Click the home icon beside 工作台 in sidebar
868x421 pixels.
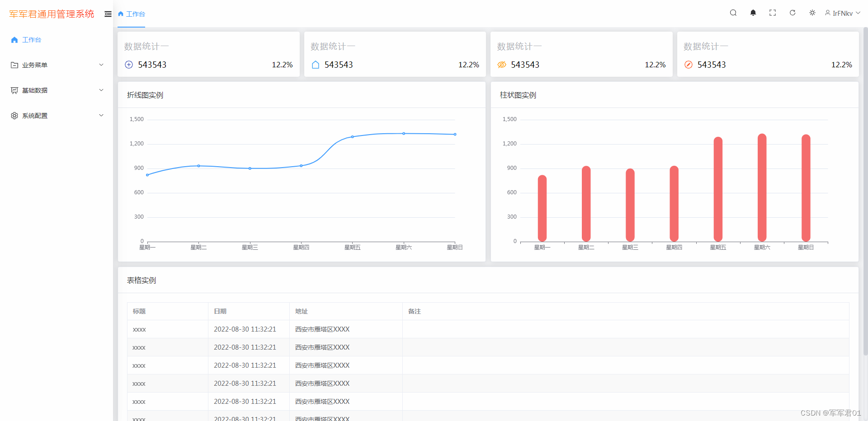tap(14, 40)
